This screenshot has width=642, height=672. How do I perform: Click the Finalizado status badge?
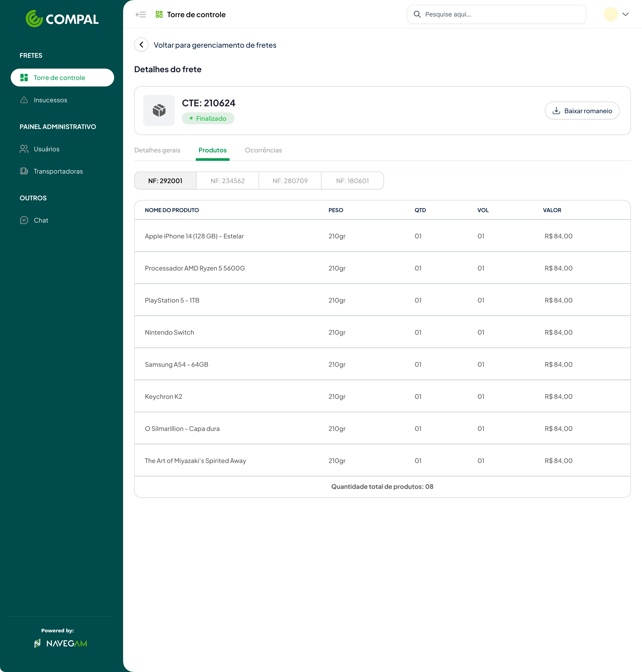click(208, 118)
